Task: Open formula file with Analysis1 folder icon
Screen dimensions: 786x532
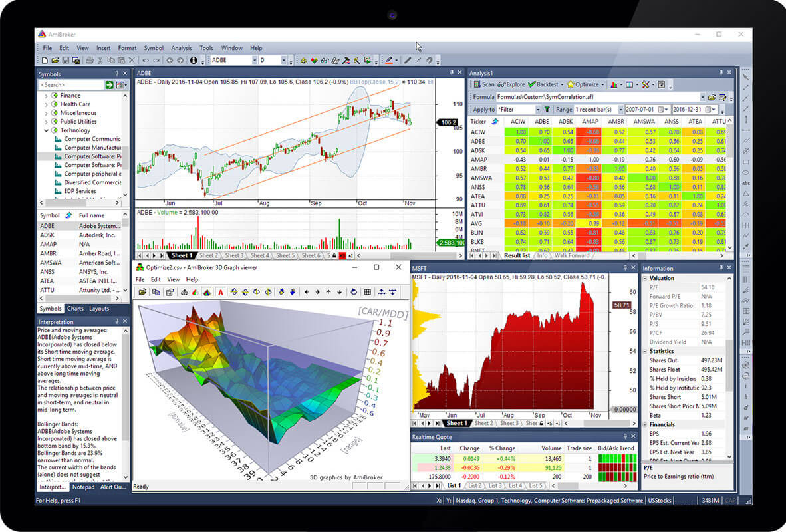Action: pyautogui.click(x=712, y=97)
